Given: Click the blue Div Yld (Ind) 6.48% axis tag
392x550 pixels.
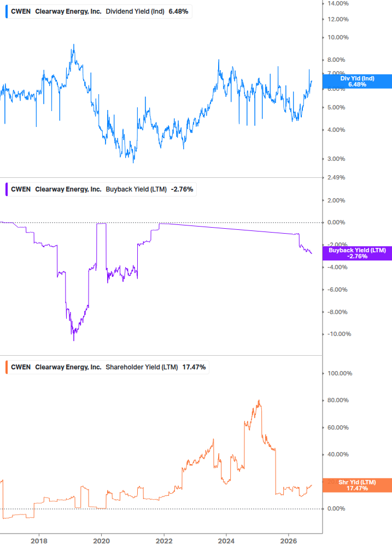Looking at the screenshot, I should (x=357, y=82).
